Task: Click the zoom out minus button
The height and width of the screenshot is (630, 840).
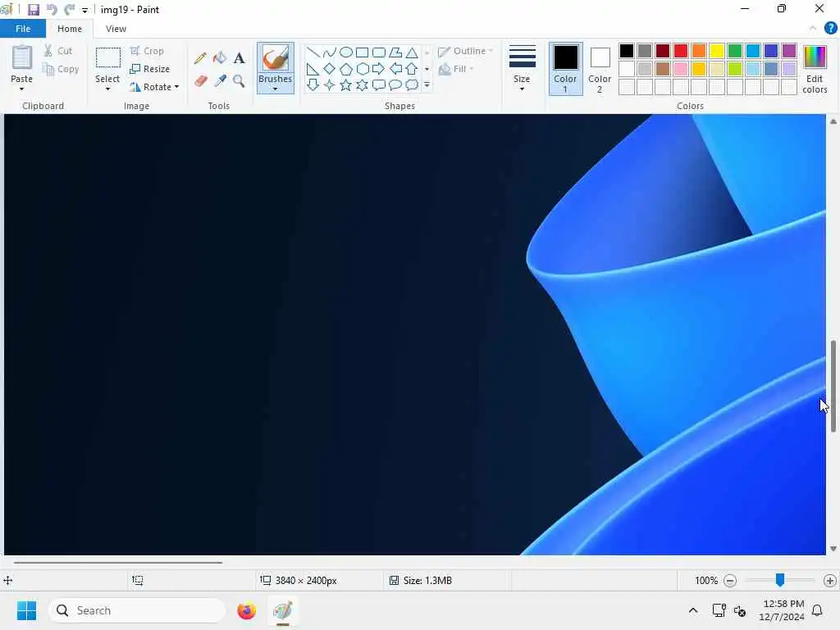Action: [x=729, y=580]
